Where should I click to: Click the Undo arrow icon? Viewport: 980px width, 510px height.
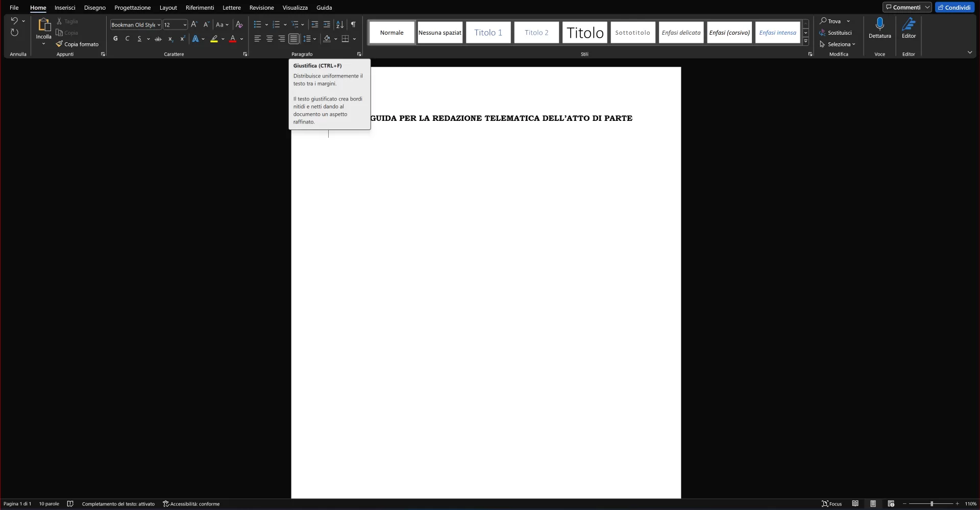(x=14, y=21)
